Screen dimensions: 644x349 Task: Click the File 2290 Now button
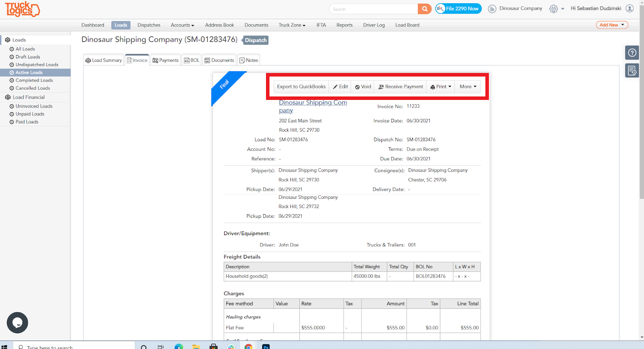458,8
